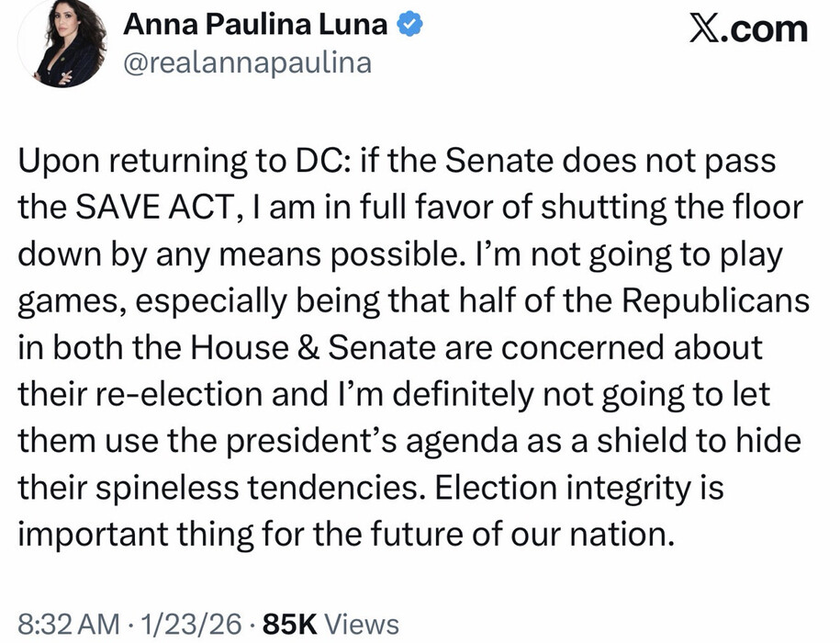Open the 85K Views count

[x=330, y=625]
